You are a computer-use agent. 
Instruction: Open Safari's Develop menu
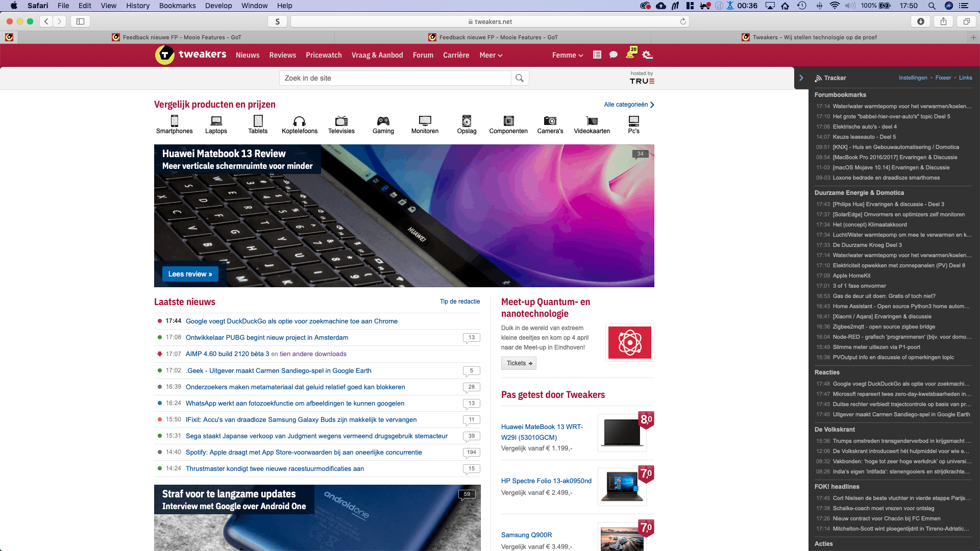click(x=218, y=6)
